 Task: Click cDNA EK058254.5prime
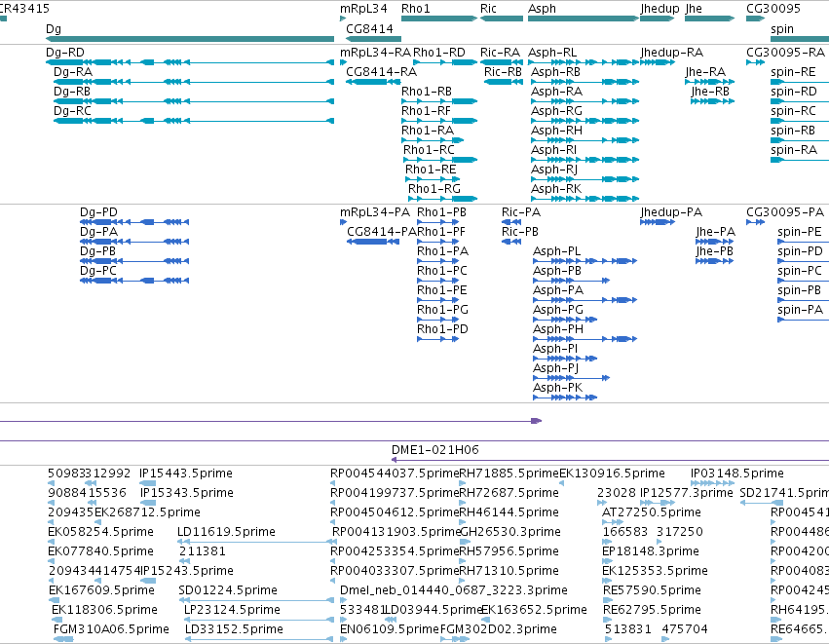pos(52,542)
